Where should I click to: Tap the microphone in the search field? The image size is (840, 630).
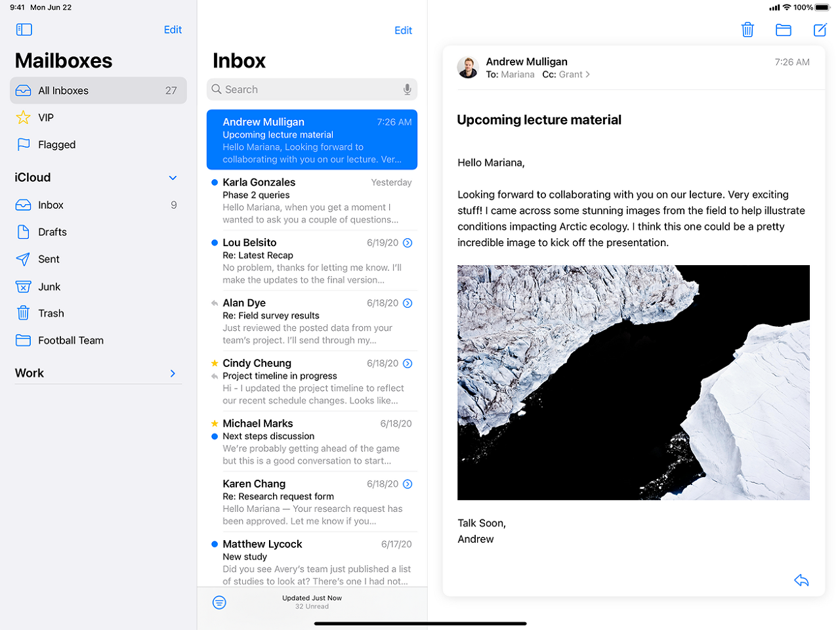click(407, 89)
